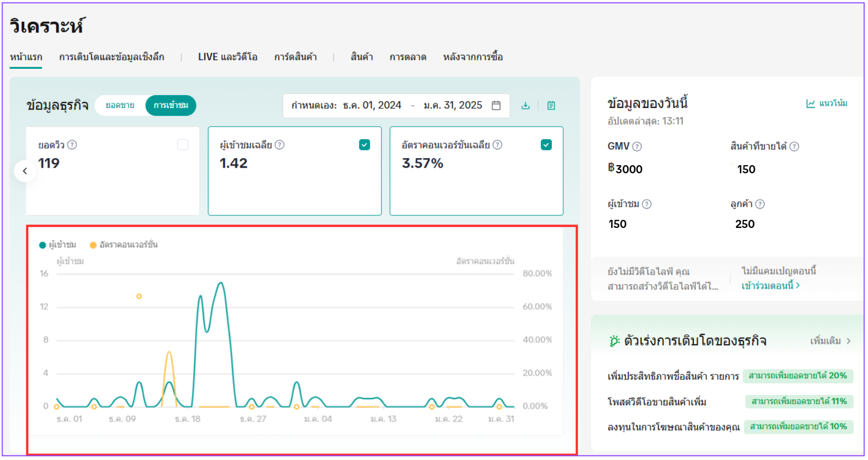Uncheck the อัตราคอนเวอร์ชันเฉลี่ย checkbox
Image resolution: width=868 pixels, height=460 pixels.
point(546,145)
